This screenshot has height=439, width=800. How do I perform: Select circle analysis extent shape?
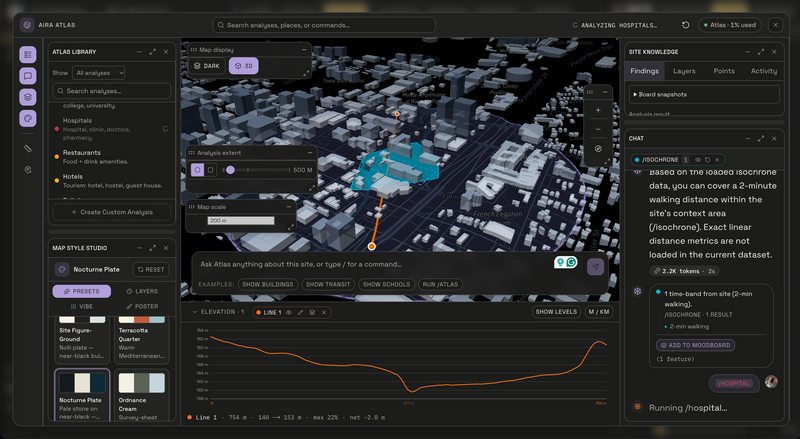(x=197, y=170)
